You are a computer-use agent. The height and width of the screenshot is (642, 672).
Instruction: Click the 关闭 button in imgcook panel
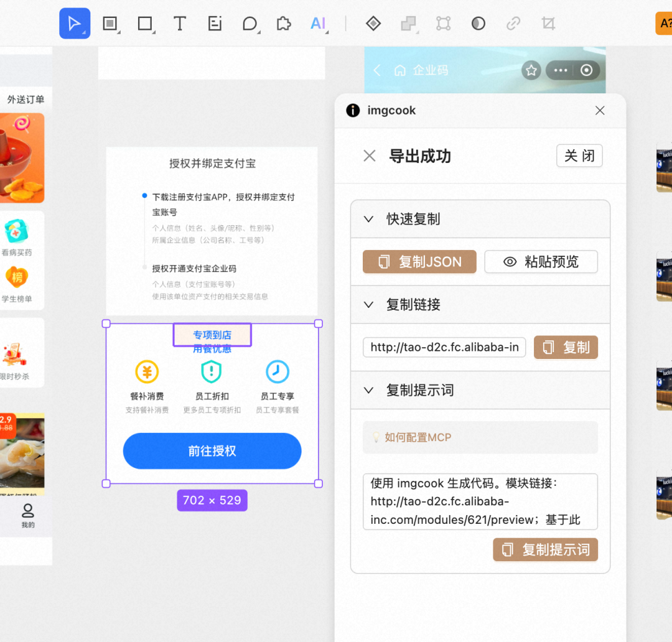(579, 156)
